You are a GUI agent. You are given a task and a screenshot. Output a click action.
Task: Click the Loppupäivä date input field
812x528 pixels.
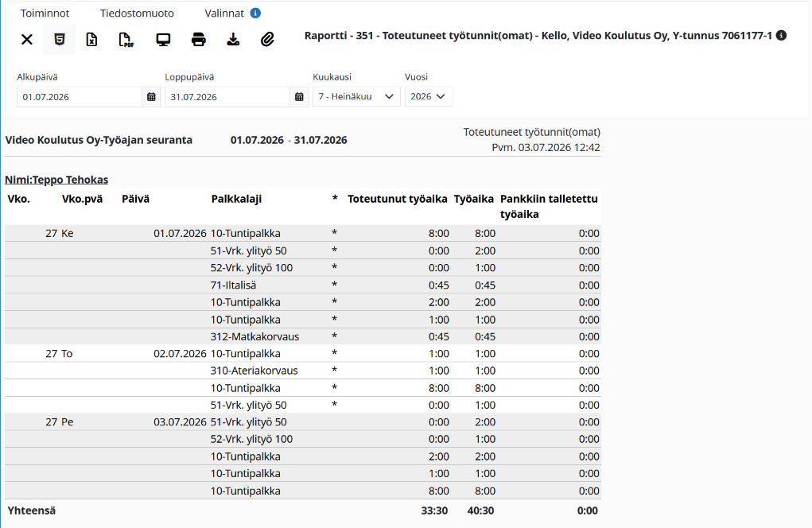[227, 97]
